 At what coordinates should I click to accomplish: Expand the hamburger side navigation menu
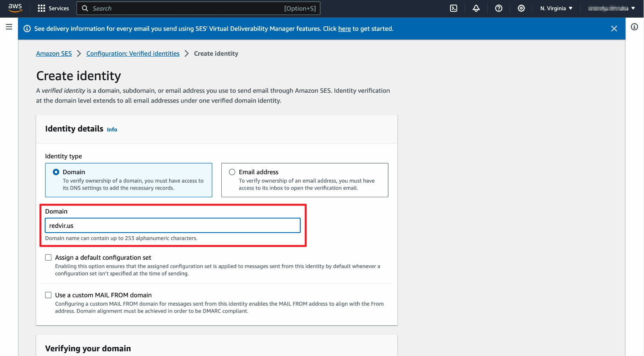click(9, 27)
